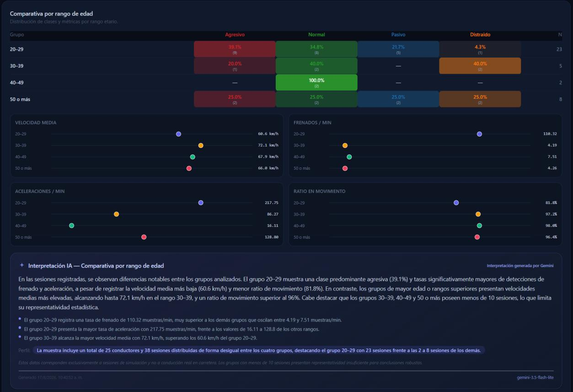
Task: Click the 39.1% Agresivo cell for 20–29
Action: coord(235,49)
